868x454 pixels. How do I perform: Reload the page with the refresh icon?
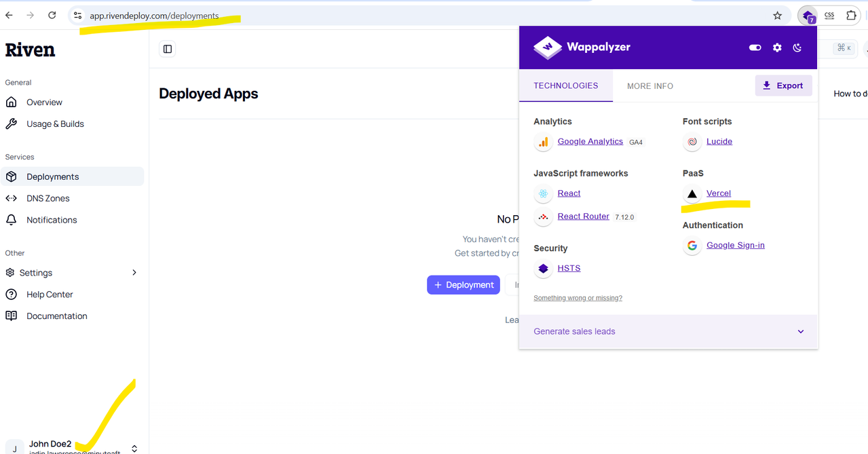pos(52,15)
